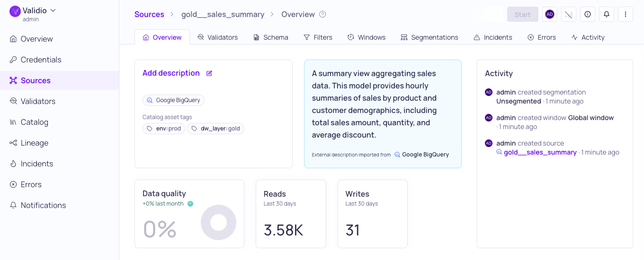This screenshot has height=260, width=644.
Task: Open the Schema tab
Action: pos(270,37)
